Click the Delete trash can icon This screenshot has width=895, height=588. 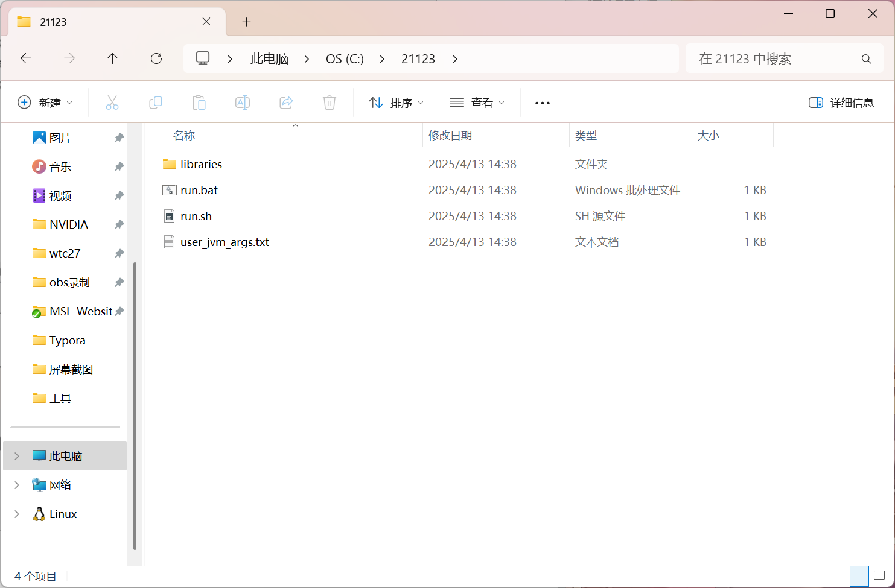tap(330, 103)
